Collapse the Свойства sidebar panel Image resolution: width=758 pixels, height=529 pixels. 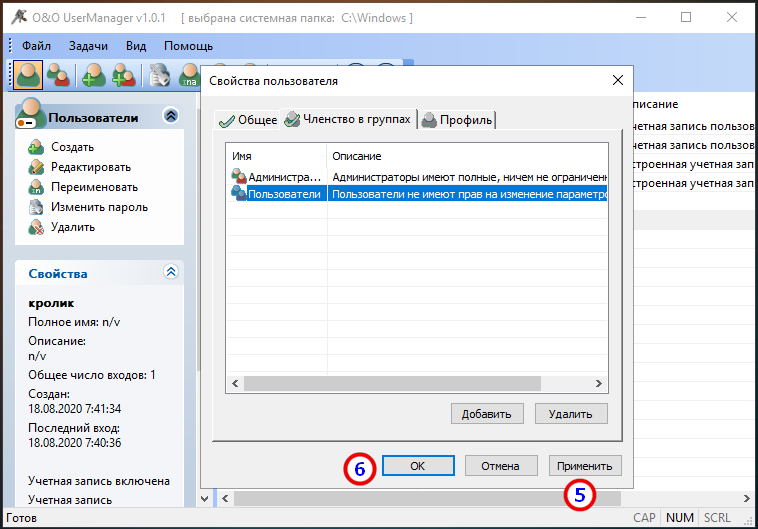click(171, 272)
